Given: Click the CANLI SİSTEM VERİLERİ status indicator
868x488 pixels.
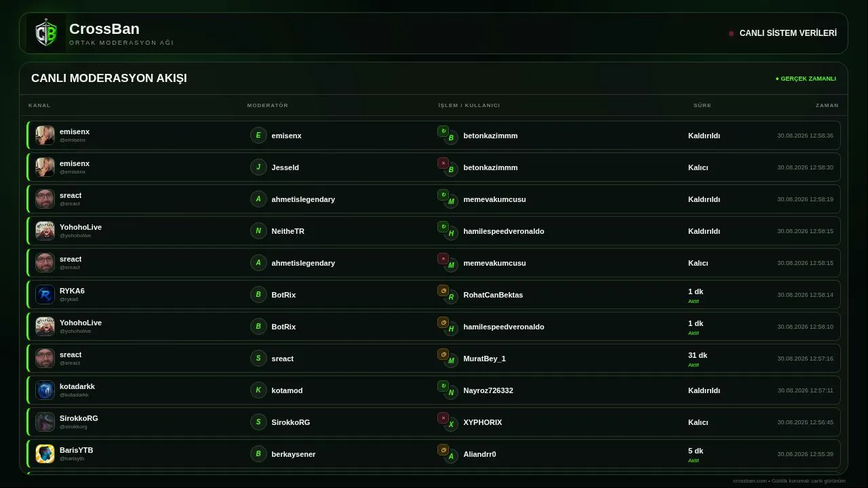Looking at the screenshot, I should point(783,33).
